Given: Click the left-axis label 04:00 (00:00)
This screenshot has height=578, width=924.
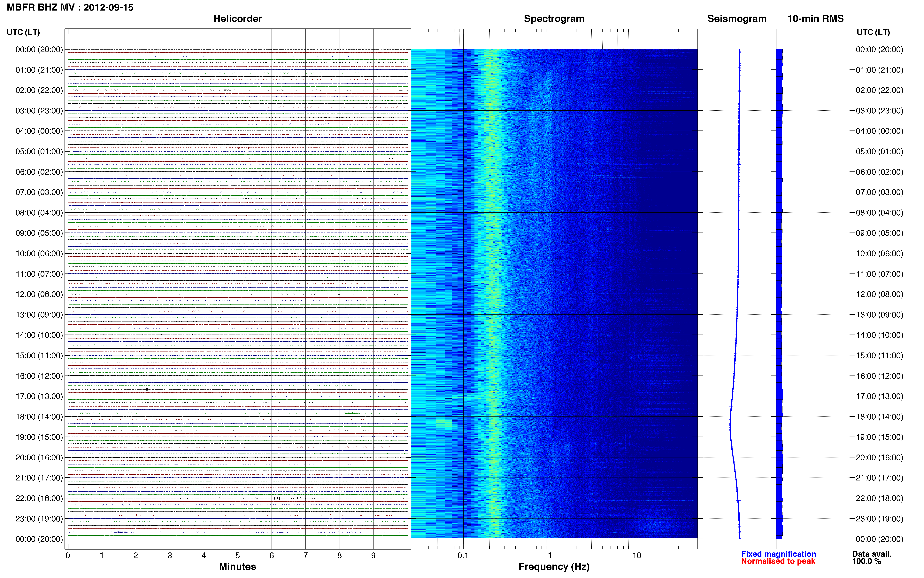Looking at the screenshot, I should 39,131.
